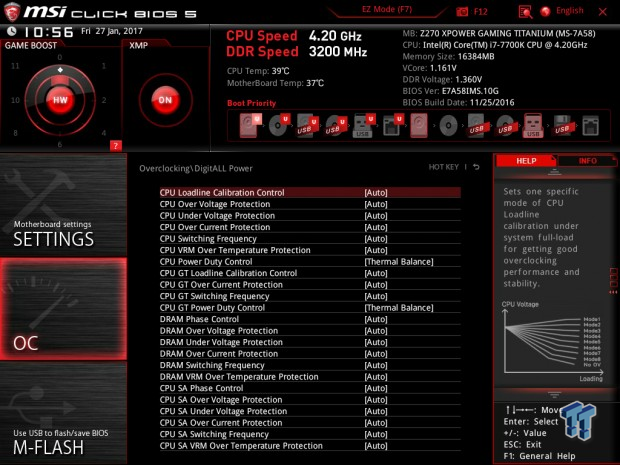The width and height of the screenshot is (620, 465).
Task: Select the CPU SA Over Voltage Protection row
Action: point(310,400)
